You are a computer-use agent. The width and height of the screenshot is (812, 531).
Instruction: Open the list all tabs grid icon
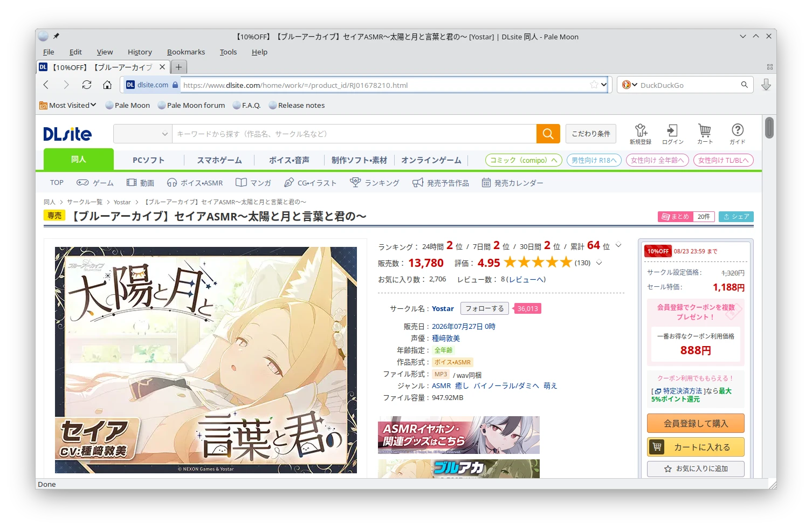pos(769,67)
